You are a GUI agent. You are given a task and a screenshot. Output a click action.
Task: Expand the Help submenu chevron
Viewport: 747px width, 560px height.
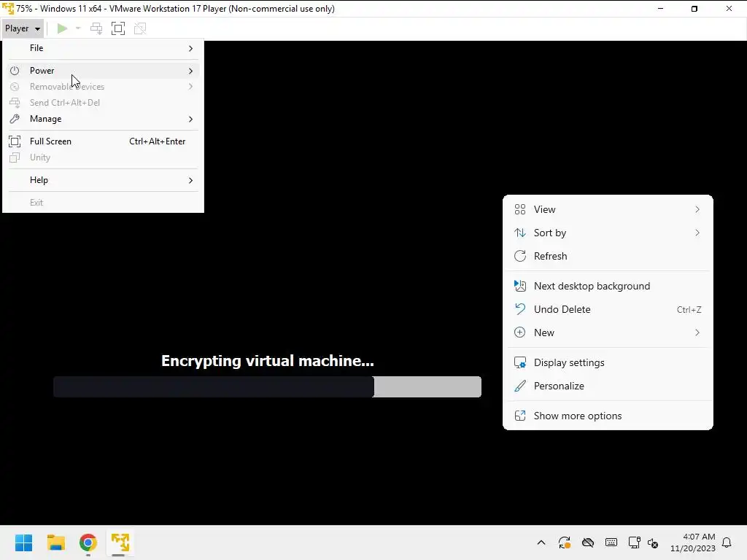[190, 181]
